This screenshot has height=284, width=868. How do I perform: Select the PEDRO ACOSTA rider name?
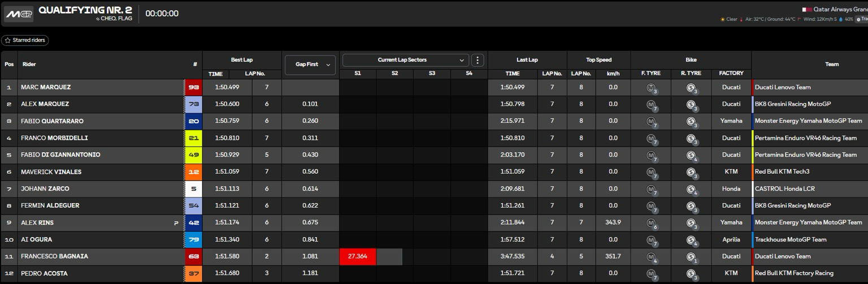tap(44, 274)
